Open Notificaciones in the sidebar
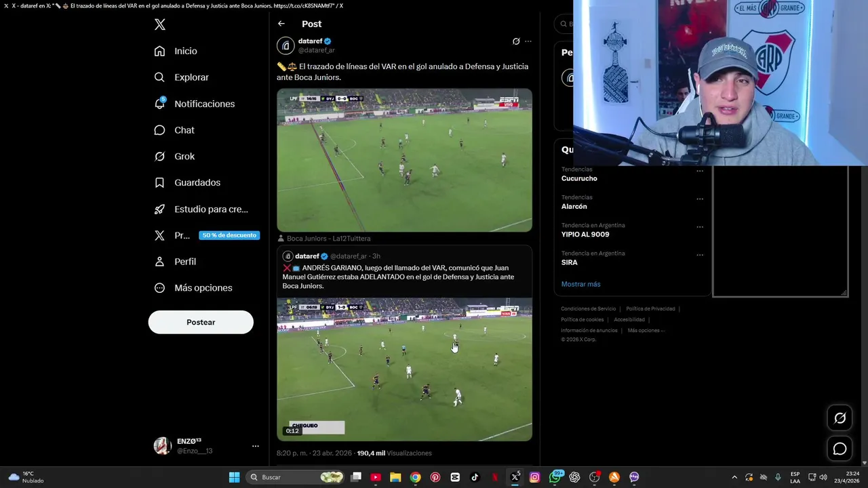The width and height of the screenshot is (868, 488). (x=194, y=104)
